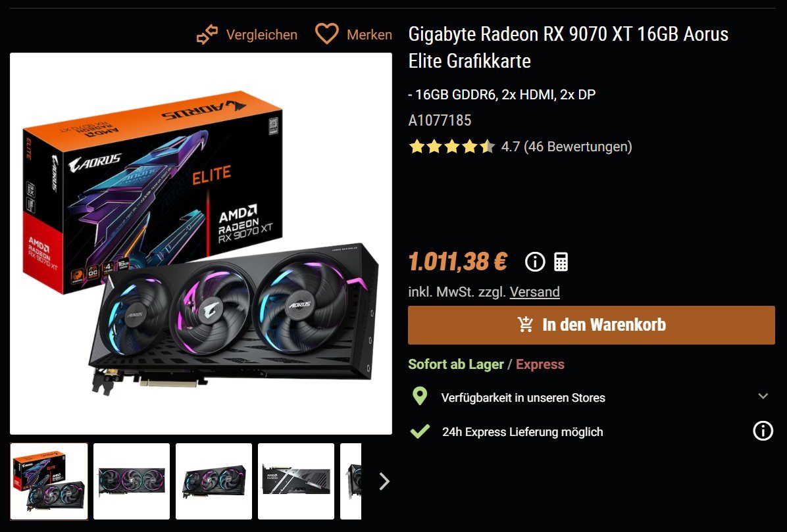Open the 24h Express delivery info icon
787x532 pixels.
tap(763, 431)
